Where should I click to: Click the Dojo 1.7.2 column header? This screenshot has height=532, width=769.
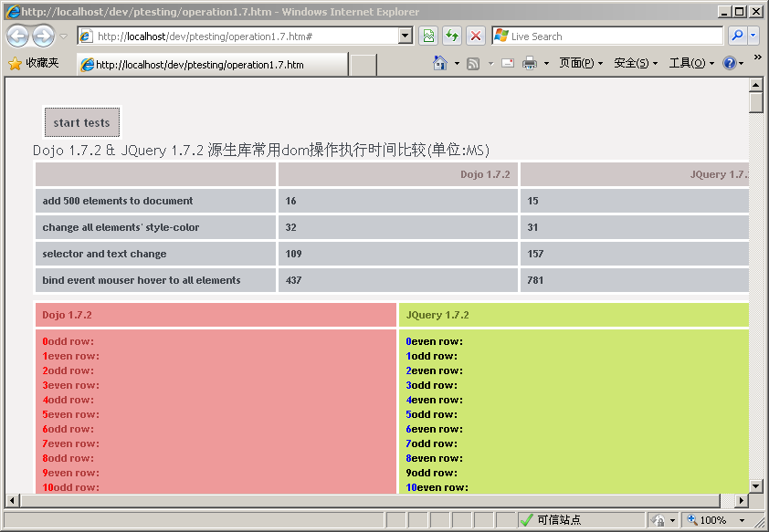(x=397, y=174)
